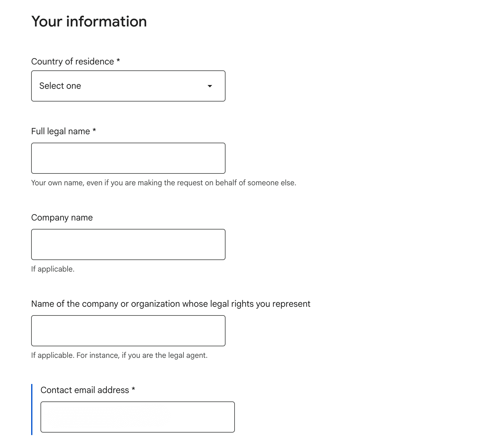The width and height of the screenshot is (504, 436).
Task: Select the Company name input box
Action: (128, 244)
